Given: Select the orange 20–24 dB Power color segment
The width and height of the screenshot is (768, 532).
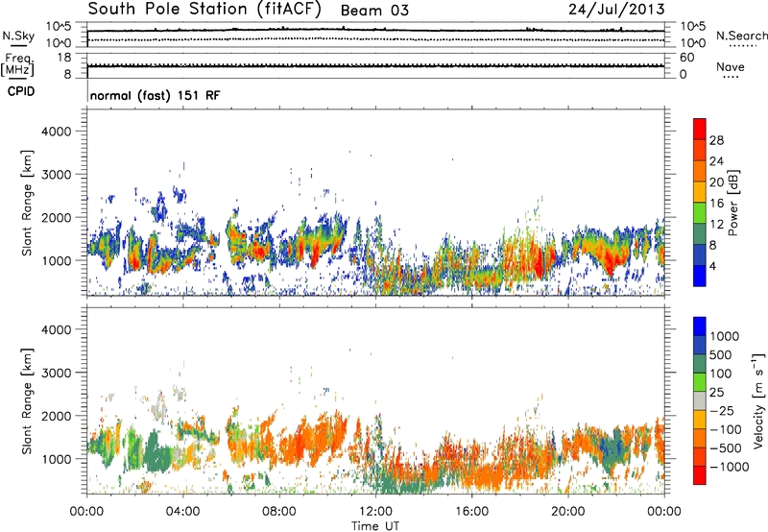Looking at the screenshot, I should coord(700,171).
